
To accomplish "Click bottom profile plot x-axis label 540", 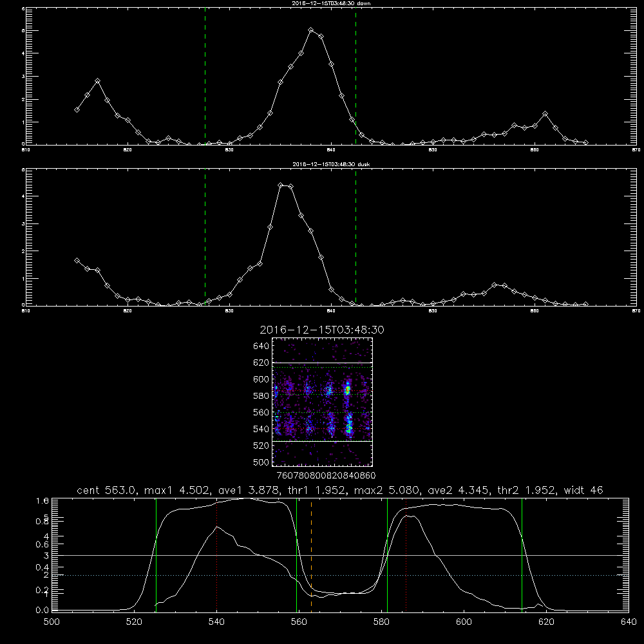I will (216, 622).
